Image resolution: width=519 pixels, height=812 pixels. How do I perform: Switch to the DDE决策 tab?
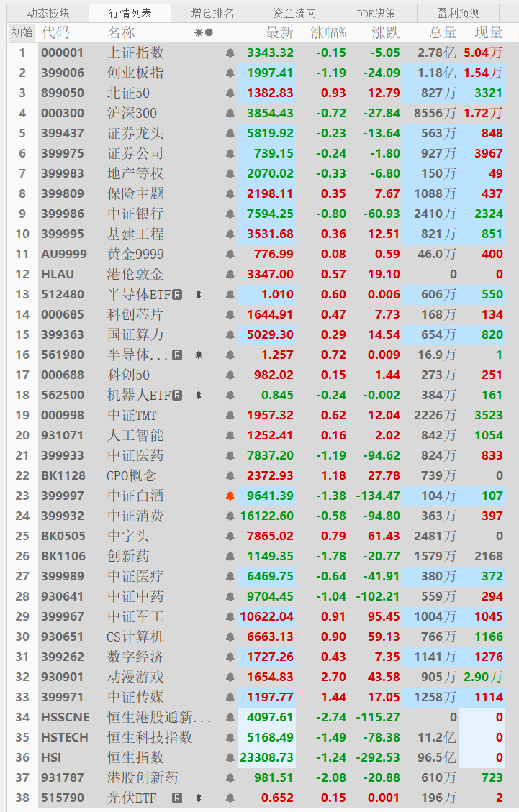(x=376, y=13)
